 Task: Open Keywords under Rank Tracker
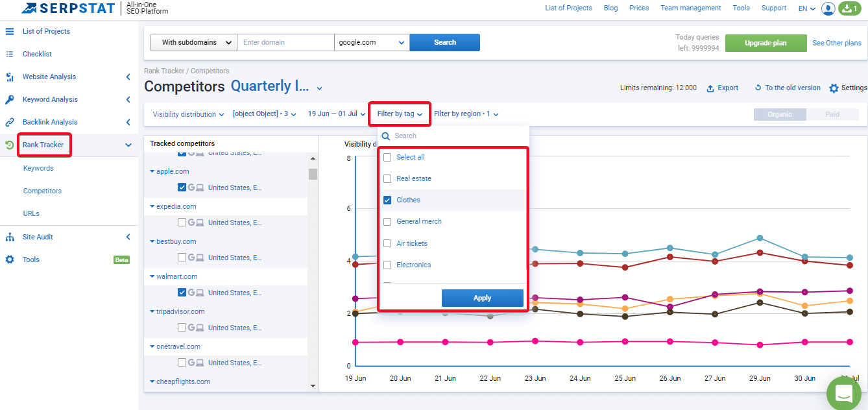(x=38, y=168)
